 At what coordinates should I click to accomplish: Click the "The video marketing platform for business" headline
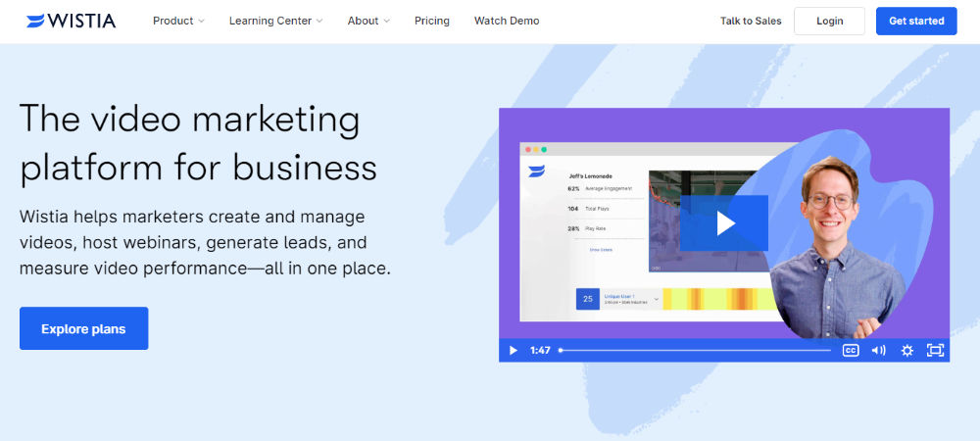(198, 143)
